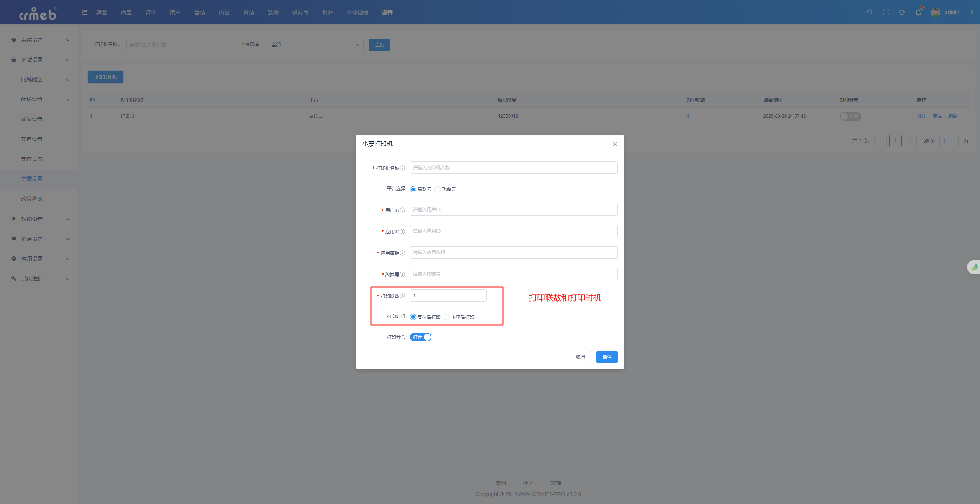
Task: Click the search magnifier icon in header
Action: tap(870, 12)
